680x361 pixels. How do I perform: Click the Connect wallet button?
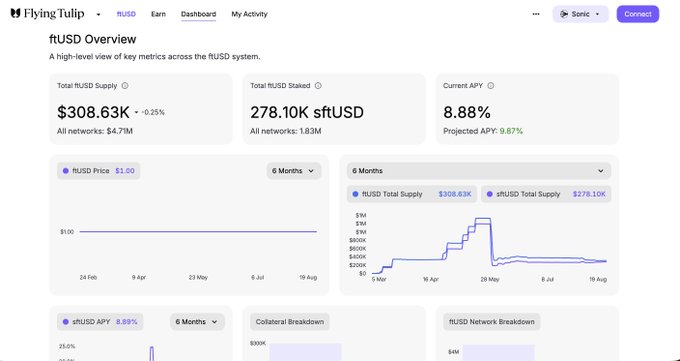(638, 14)
